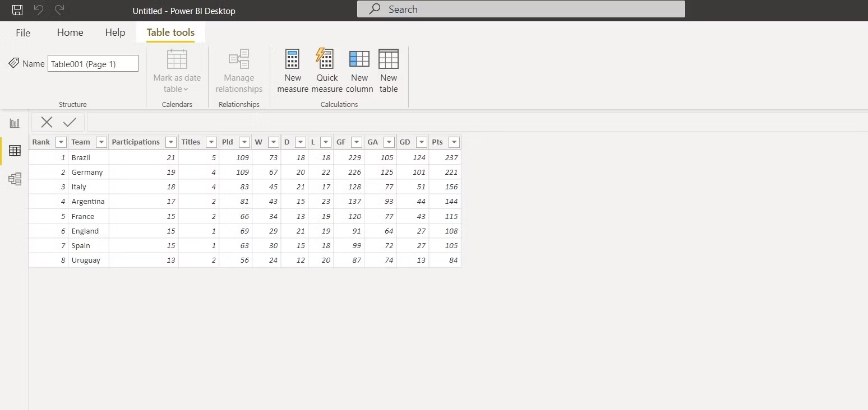Image resolution: width=868 pixels, height=410 pixels.
Task: Click the Undo arrow icon
Action: (39, 10)
